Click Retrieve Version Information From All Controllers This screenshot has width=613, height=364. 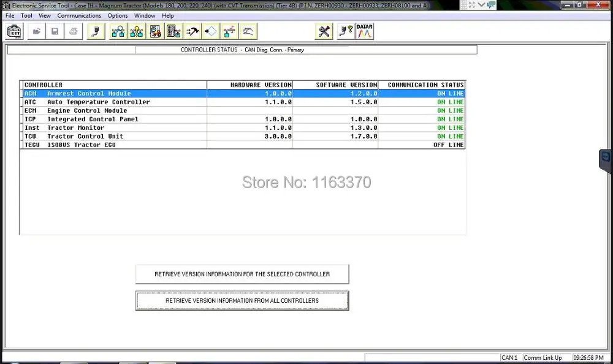pos(242,301)
